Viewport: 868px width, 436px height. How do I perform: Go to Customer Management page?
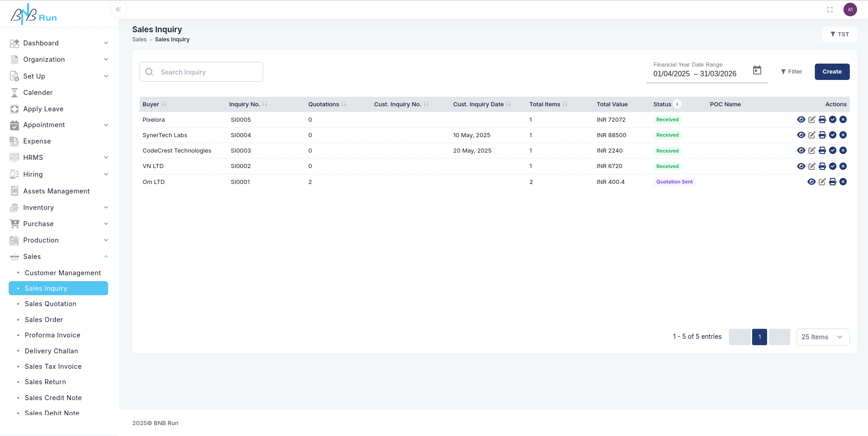tap(63, 273)
